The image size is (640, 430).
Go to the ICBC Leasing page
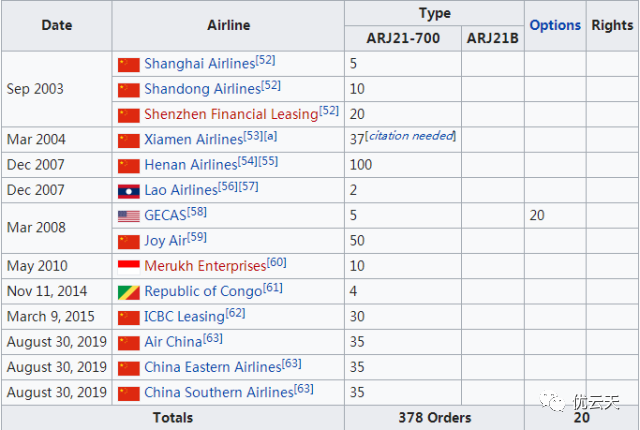(x=184, y=317)
